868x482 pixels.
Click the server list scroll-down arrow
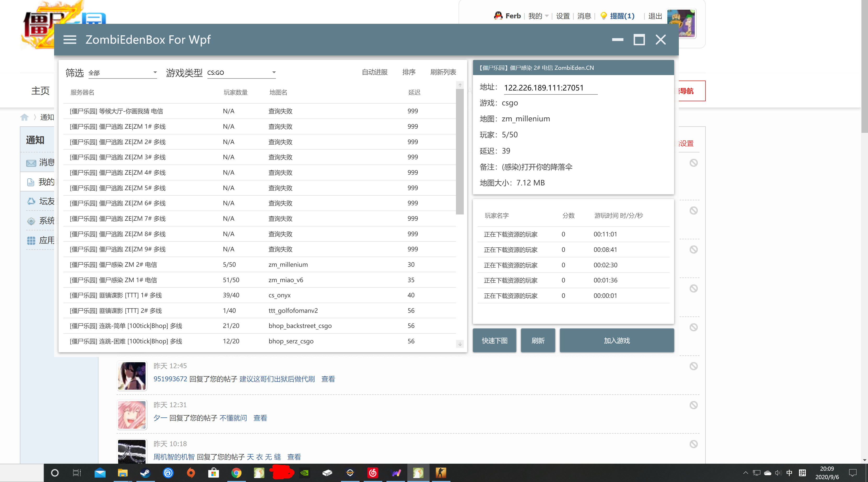(x=460, y=344)
